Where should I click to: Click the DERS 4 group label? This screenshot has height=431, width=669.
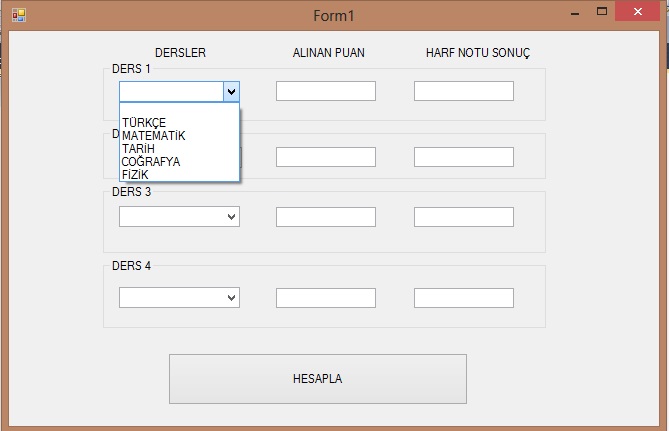(x=131, y=265)
